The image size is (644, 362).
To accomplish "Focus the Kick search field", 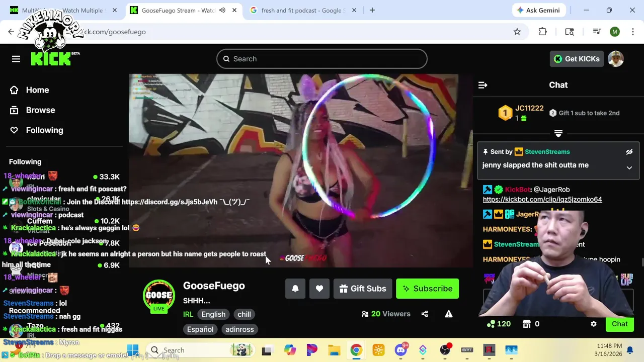I will click(x=322, y=59).
